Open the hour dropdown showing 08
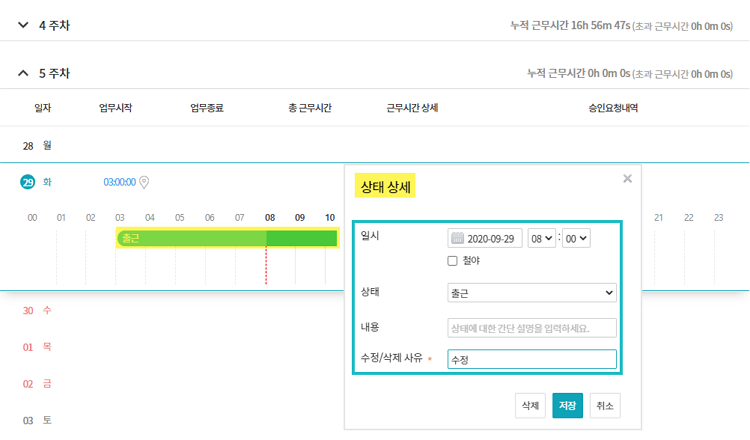The width and height of the screenshot is (750, 440). [541, 238]
